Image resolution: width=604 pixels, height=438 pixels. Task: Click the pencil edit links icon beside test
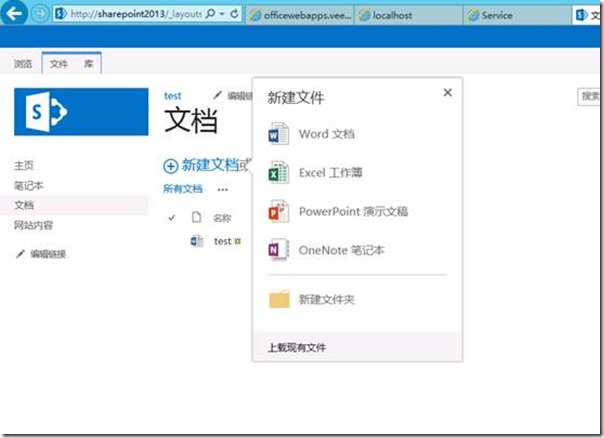point(218,95)
